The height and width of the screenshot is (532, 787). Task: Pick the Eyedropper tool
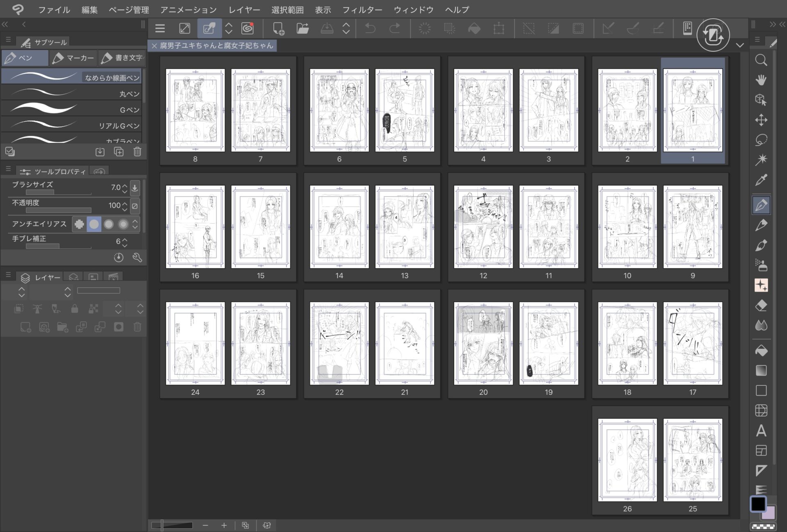(x=761, y=180)
